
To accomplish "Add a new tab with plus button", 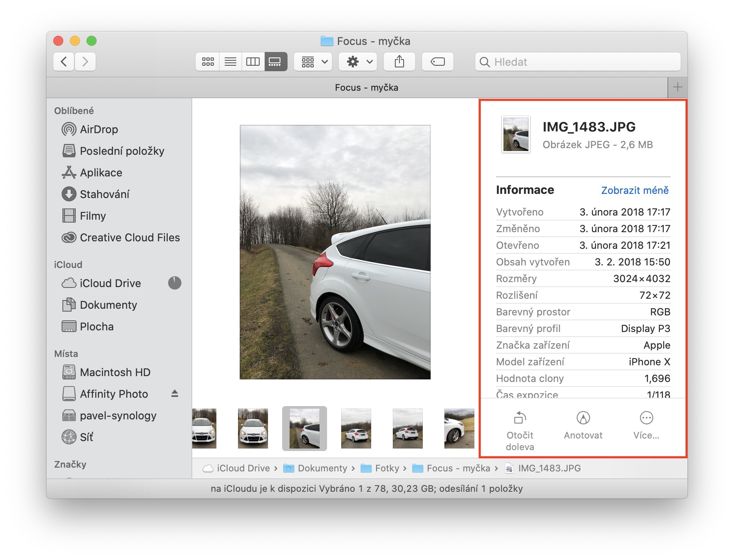I will coord(677,87).
